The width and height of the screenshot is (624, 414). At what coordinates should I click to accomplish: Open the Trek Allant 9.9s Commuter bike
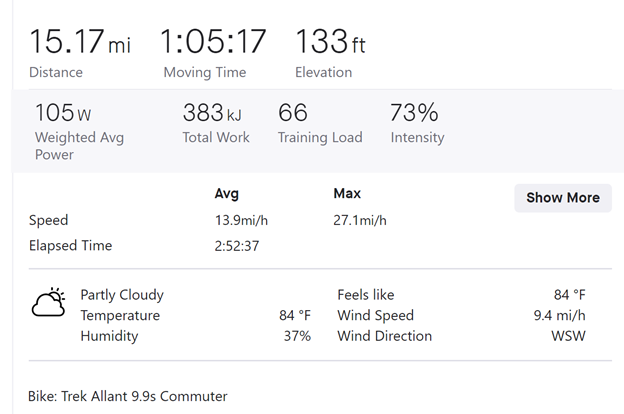point(128,396)
